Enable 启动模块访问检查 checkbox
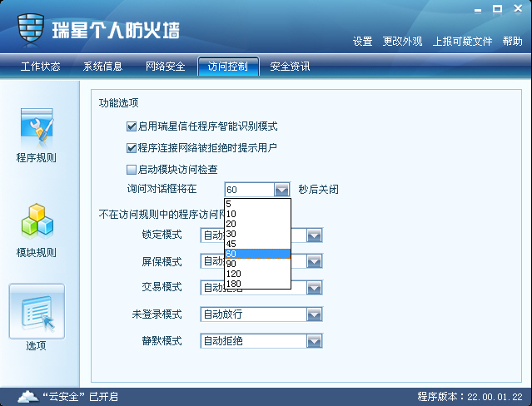Screen dimensions: 532x406 coord(132,170)
